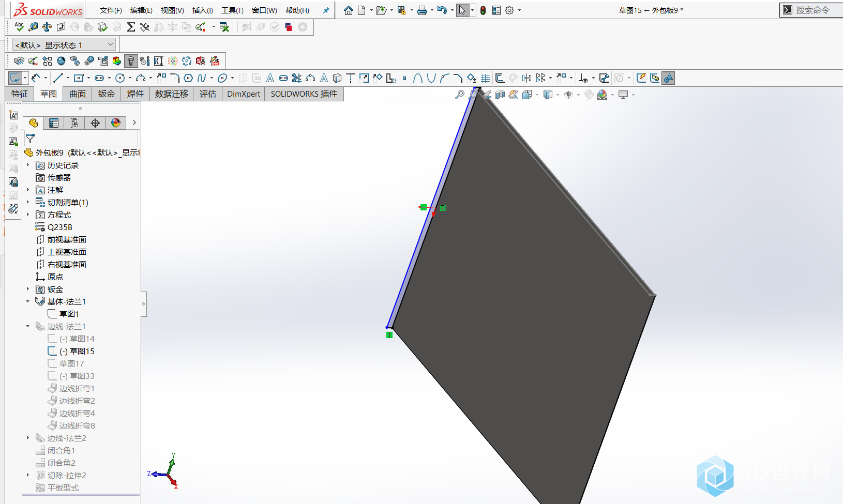Viewport: 843px width, 504px height.
Task: Collapse the 基体-法兰1 tree node
Action: 28,301
